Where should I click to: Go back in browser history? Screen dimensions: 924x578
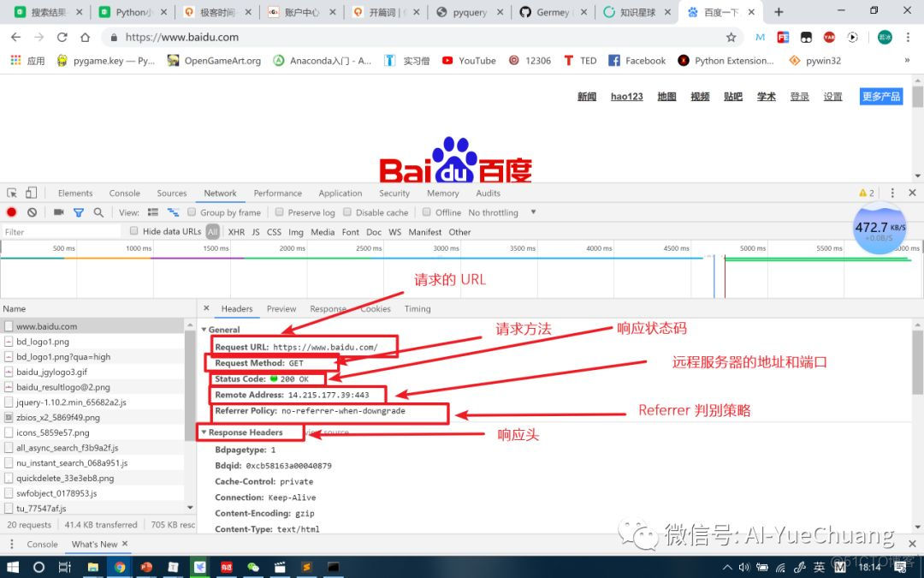[16, 37]
